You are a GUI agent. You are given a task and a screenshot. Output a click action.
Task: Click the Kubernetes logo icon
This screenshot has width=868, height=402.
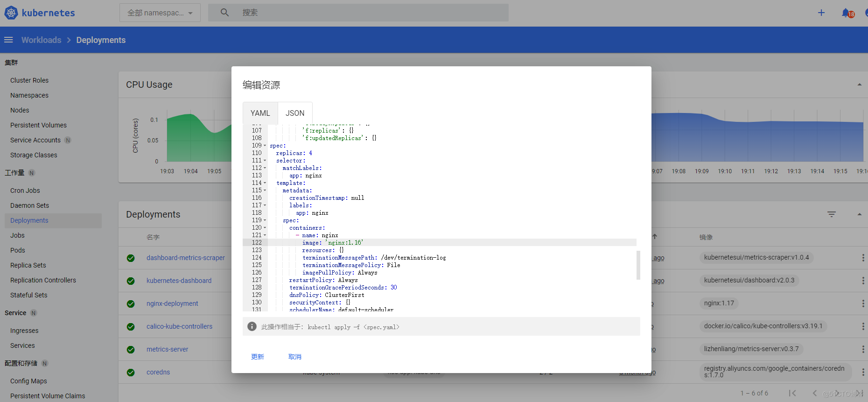[11, 13]
